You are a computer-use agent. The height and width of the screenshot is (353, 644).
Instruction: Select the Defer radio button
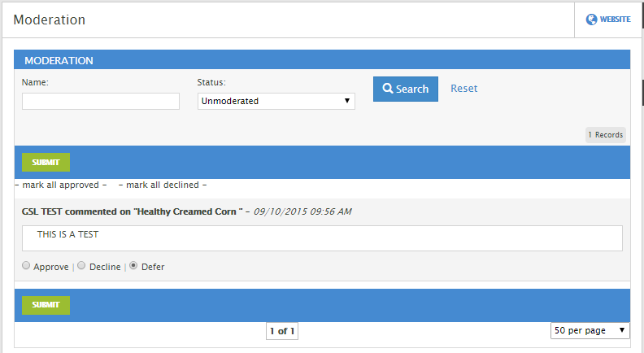[133, 265]
